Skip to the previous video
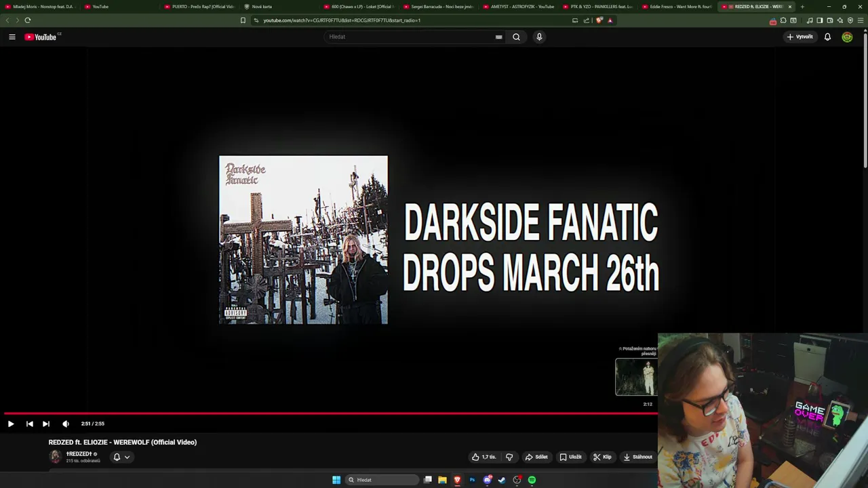Screen dimensions: 868x488 (x=29, y=424)
